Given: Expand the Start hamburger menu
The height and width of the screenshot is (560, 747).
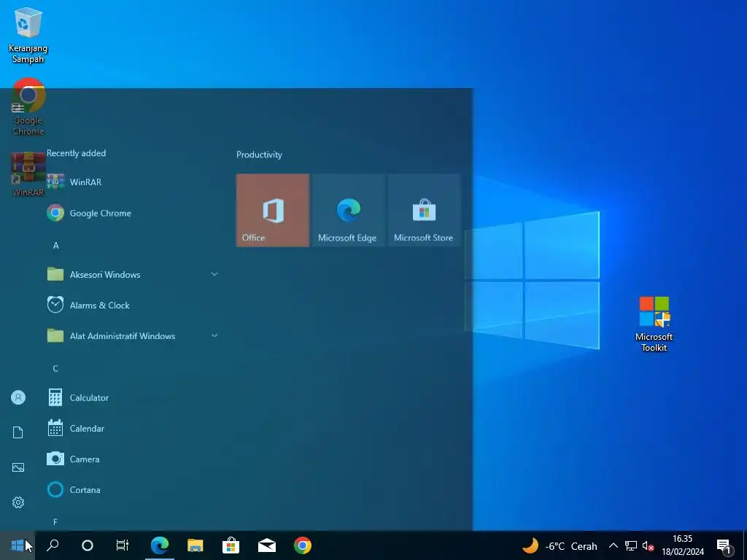Looking at the screenshot, I should pyautogui.click(x=18, y=108).
